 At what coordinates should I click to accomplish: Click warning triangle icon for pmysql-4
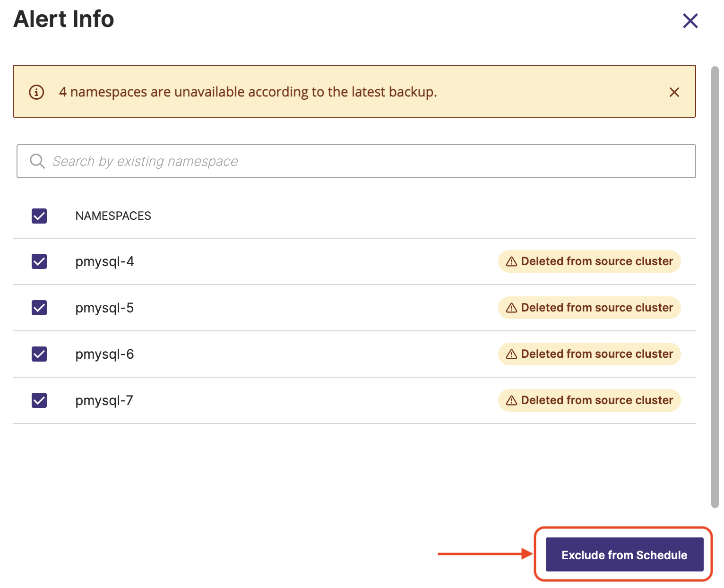click(x=511, y=262)
